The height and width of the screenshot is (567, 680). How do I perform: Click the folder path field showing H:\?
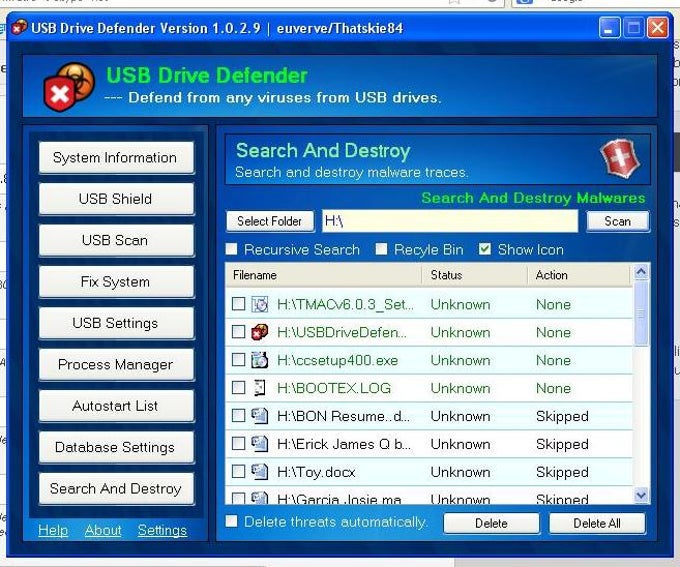click(x=450, y=221)
